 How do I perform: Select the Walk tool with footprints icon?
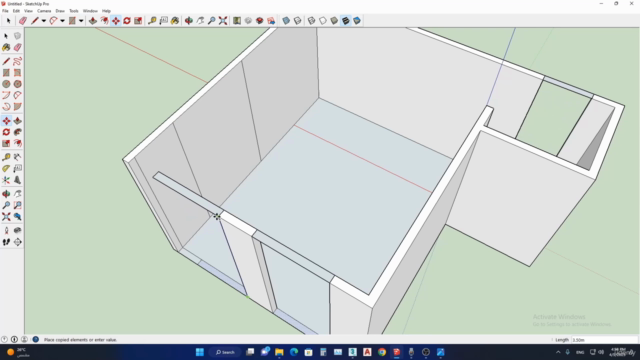(6, 242)
